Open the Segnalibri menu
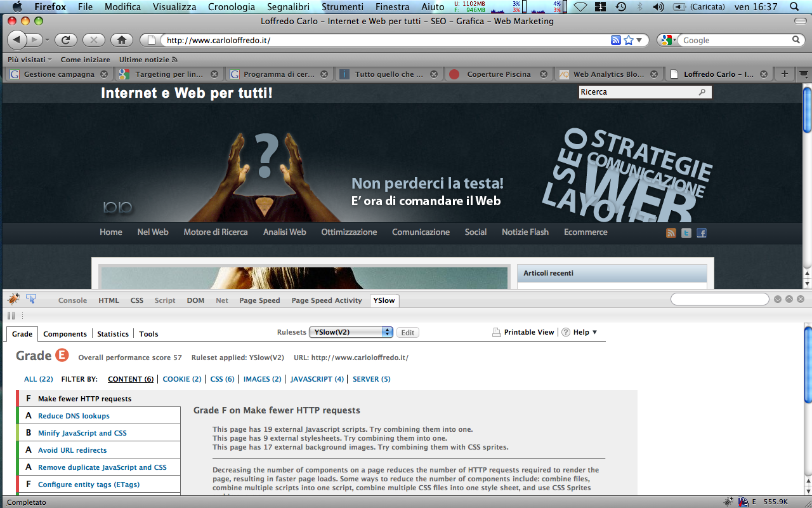The image size is (812, 508). pyautogui.click(x=288, y=7)
